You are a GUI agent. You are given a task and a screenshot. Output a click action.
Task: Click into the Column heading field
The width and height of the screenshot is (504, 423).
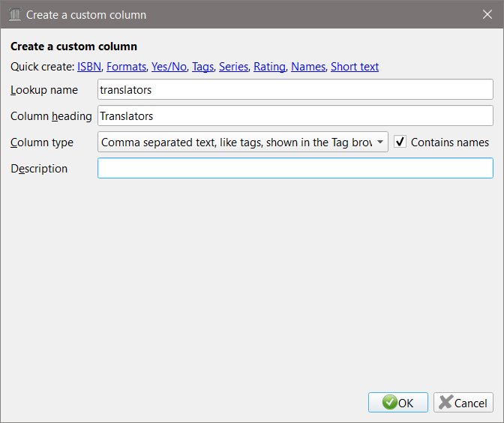click(x=295, y=116)
